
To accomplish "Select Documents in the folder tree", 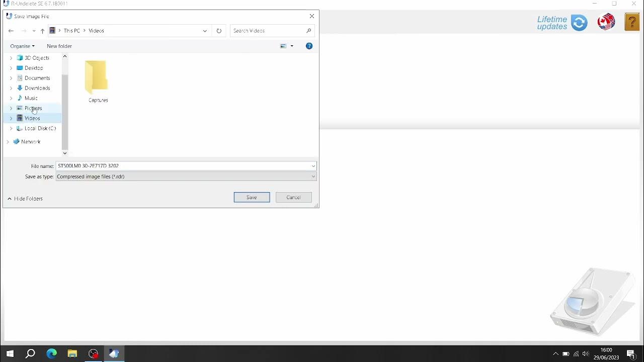I will (37, 78).
